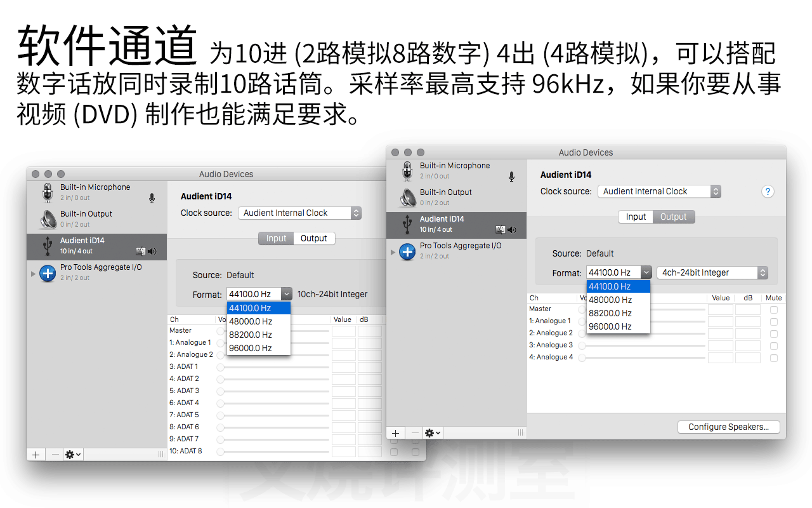The height and width of the screenshot is (508, 812).
Task: Mute the 4: Analogue 4 output channel
Action: coord(773,358)
